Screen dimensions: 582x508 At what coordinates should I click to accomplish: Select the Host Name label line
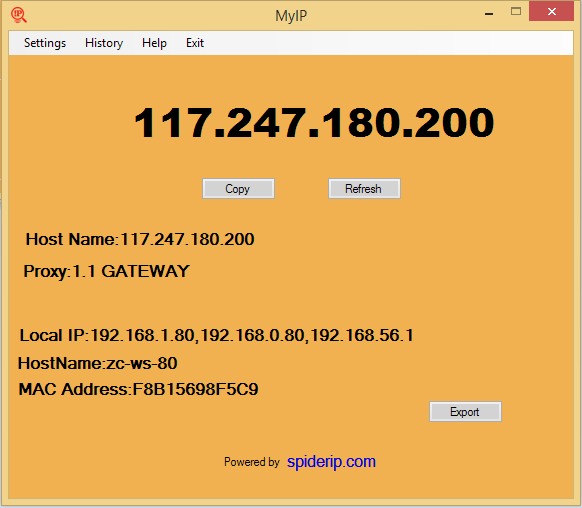point(140,239)
